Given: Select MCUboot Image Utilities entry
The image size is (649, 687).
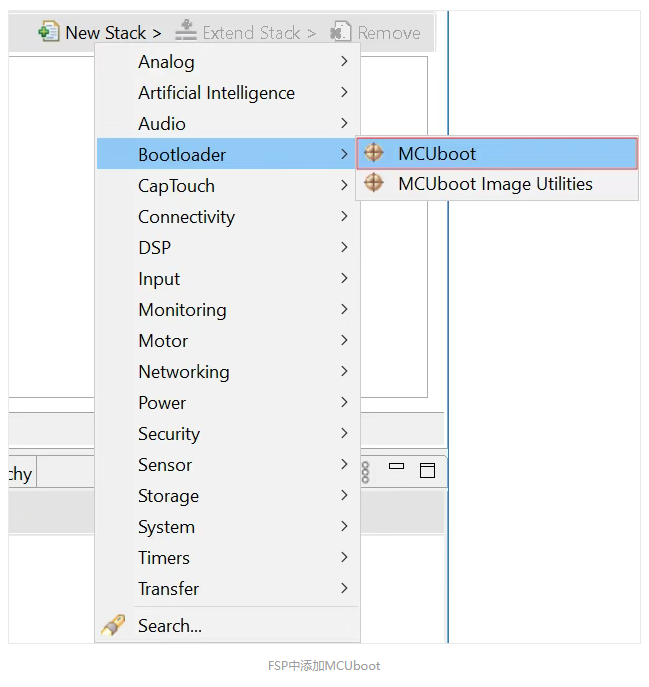Looking at the screenshot, I should [x=497, y=184].
